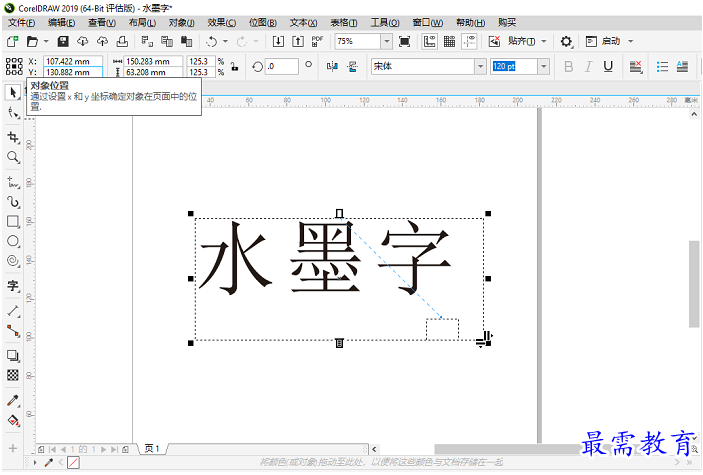Click the no-color swatch in palette
This screenshot has height=475, width=703.
point(73,462)
